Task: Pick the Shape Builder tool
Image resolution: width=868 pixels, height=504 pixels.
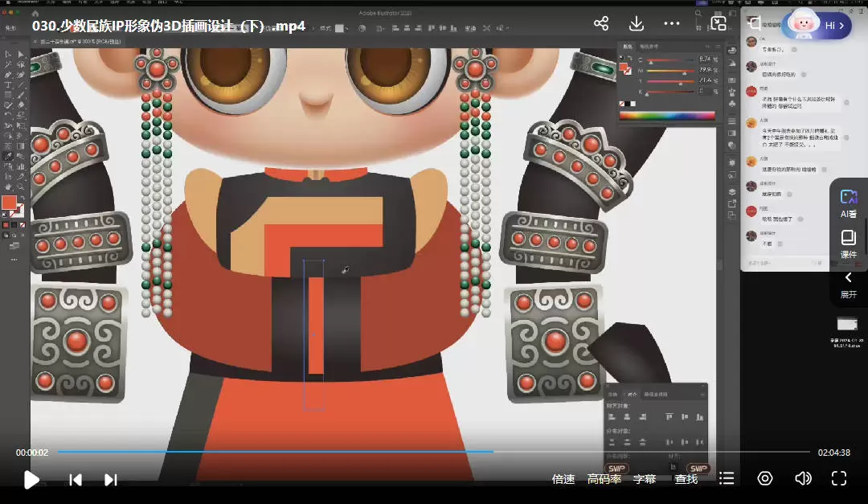Action: pyautogui.click(x=8, y=136)
